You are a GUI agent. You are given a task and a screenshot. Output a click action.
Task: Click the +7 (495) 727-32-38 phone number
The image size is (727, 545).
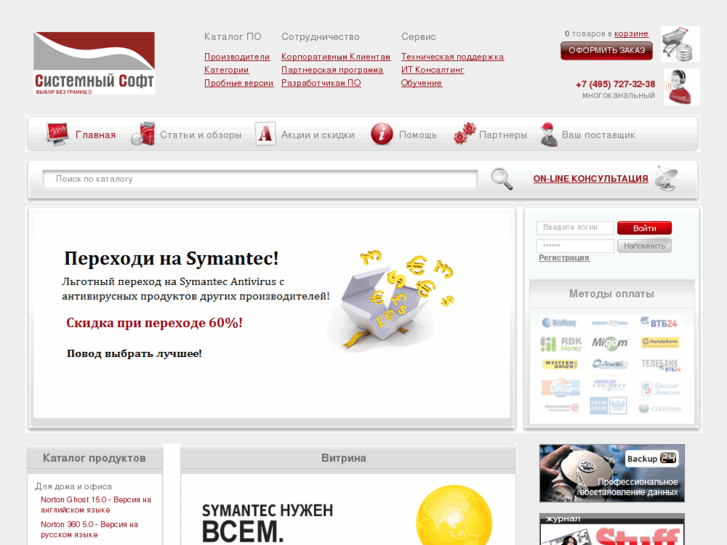615,84
